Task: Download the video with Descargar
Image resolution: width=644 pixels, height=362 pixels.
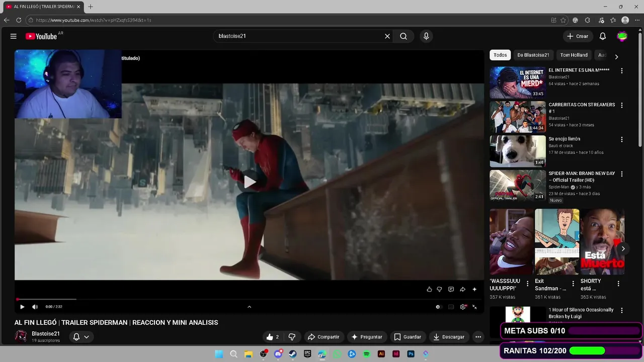Action: (x=449, y=337)
